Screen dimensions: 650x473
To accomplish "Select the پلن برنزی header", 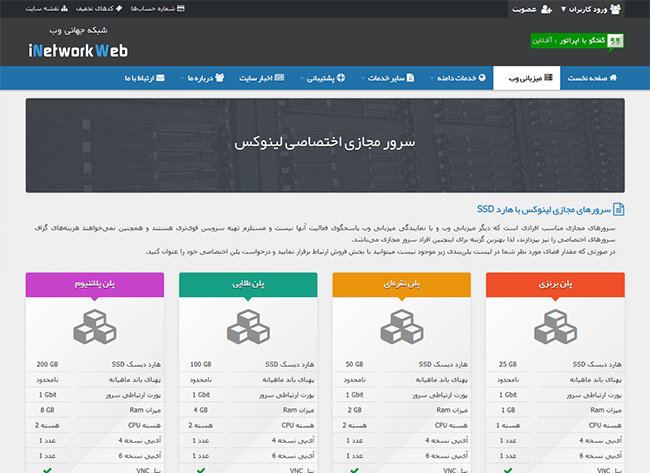I will coord(555,284).
